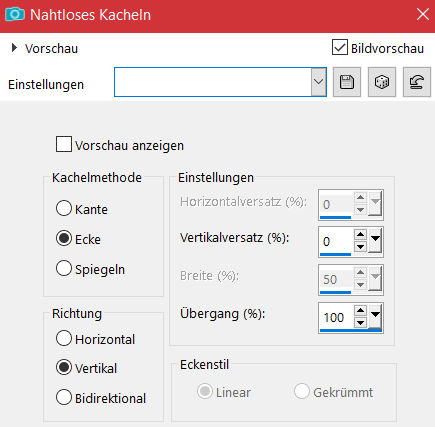
Task: Reset to default with the arrow icon
Action: tap(417, 82)
